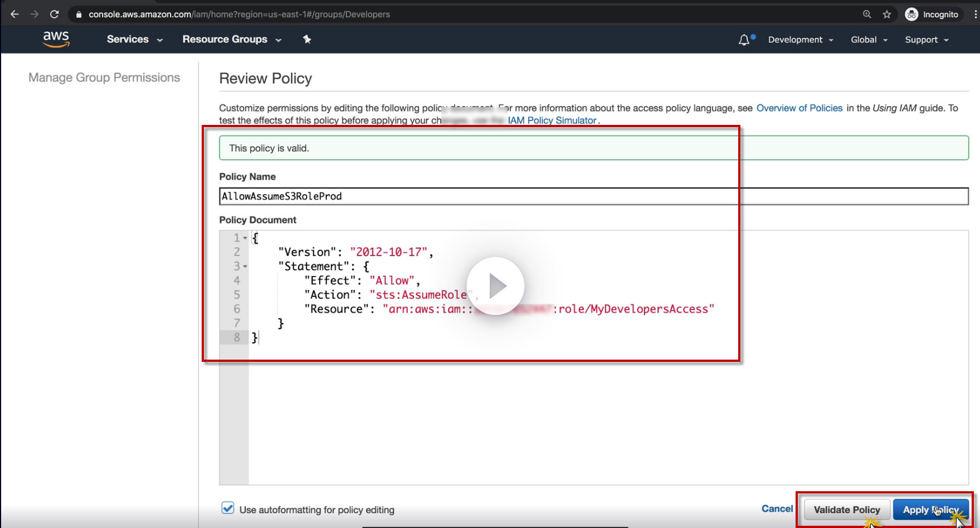Open the Development account dropdown
Screen dimensions: 980x528
[x=801, y=40]
